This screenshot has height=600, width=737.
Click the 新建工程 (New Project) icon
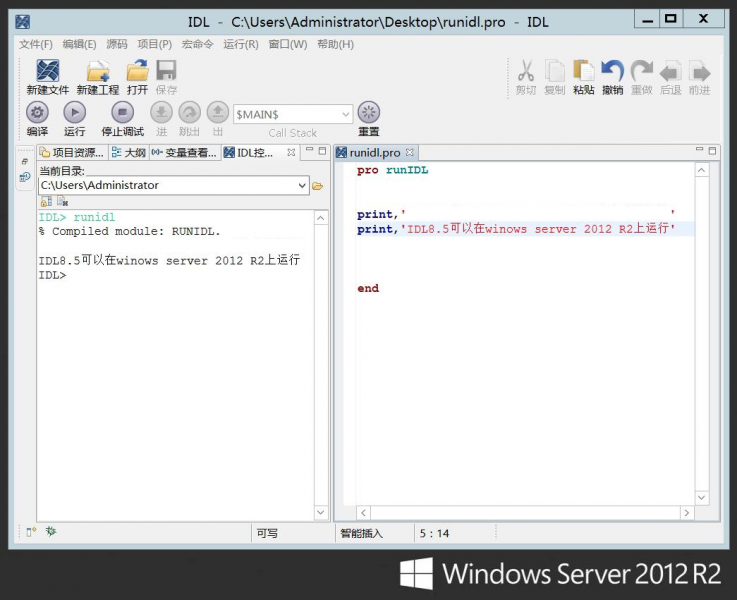click(98, 72)
